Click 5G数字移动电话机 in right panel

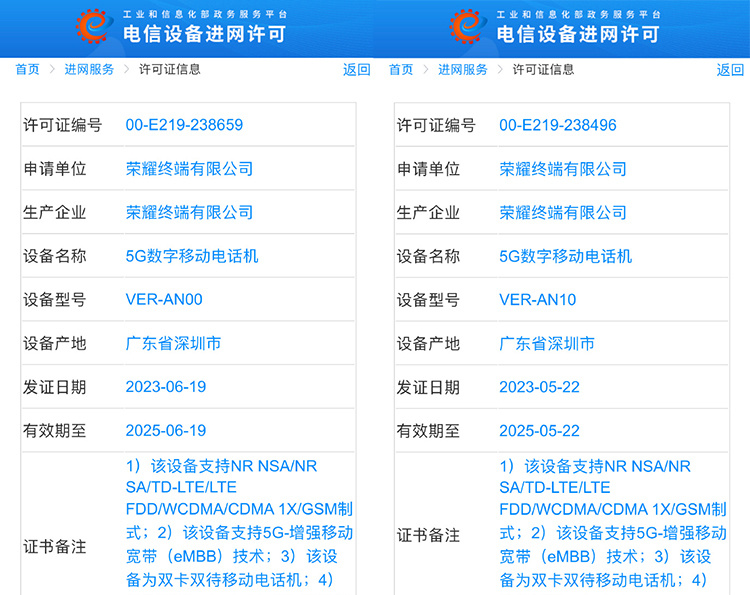coord(565,256)
